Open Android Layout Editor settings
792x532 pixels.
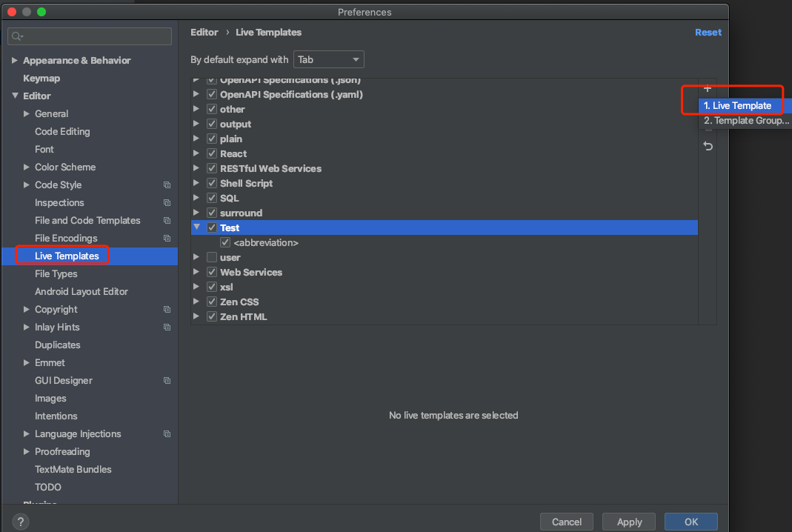tap(81, 291)
